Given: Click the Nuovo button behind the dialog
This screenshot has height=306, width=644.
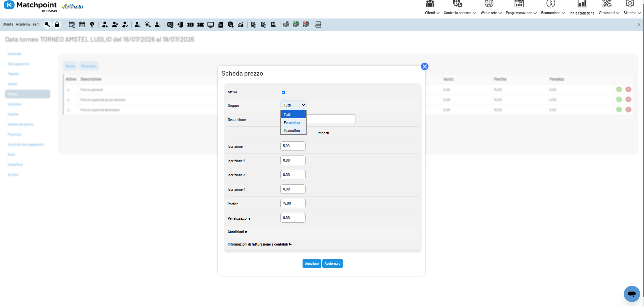Looking at the screenshot, I should coord(70,66).
